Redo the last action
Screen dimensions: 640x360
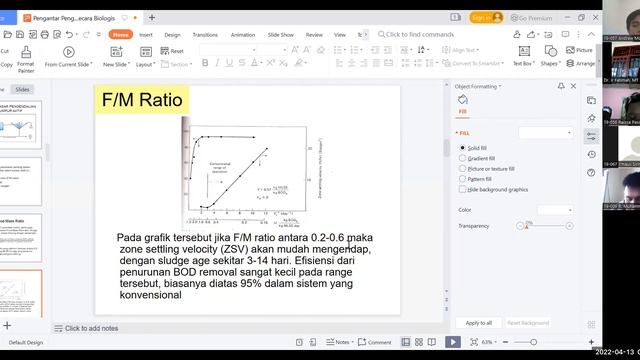[86, 35]
